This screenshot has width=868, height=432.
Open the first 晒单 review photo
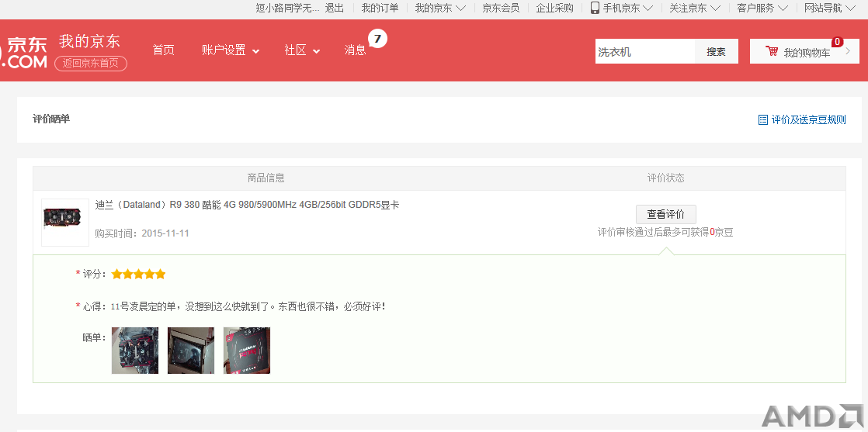(135, 351)
